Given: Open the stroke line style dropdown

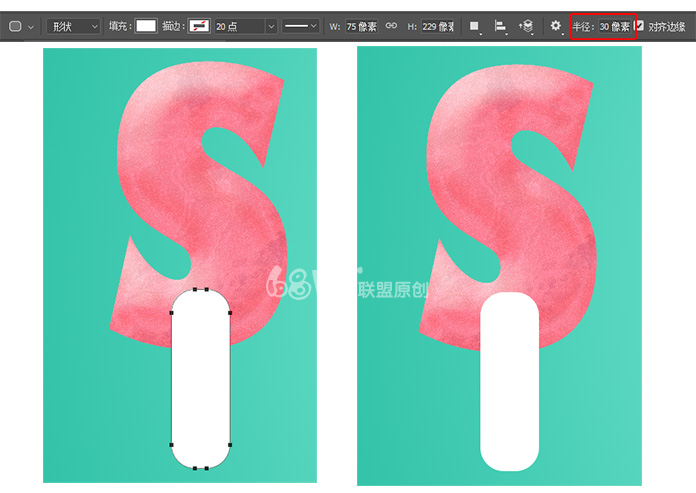Looking at the screenshot, I should click(x=301, y=26).
